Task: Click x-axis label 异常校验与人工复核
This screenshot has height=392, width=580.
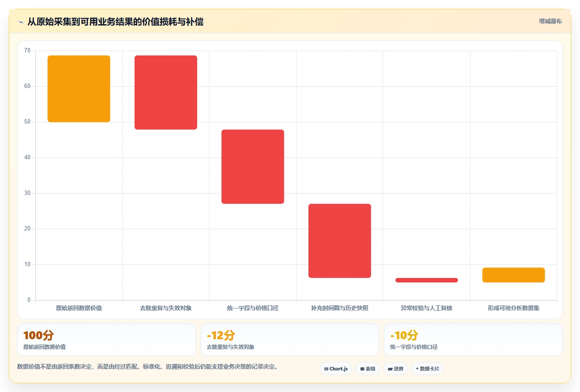Action: coord(426,308)
